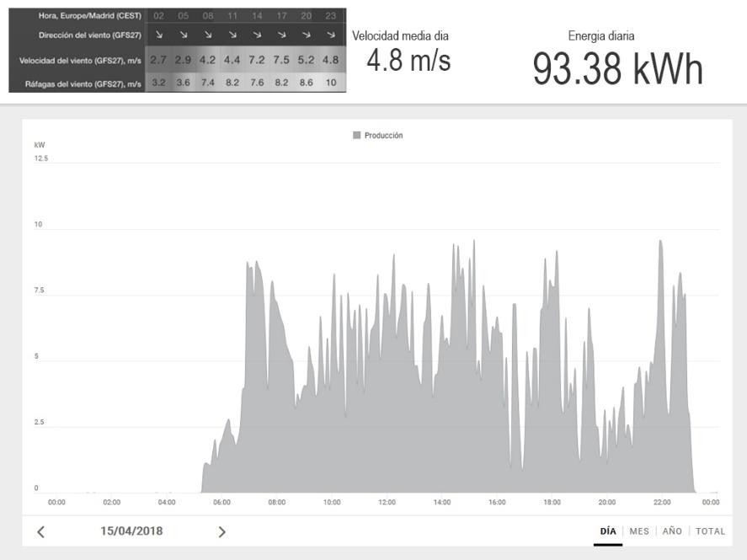The image size is (747, 560).
Task: Click the 93.38 kWh daily energy value
Action: tap(617, 69)
